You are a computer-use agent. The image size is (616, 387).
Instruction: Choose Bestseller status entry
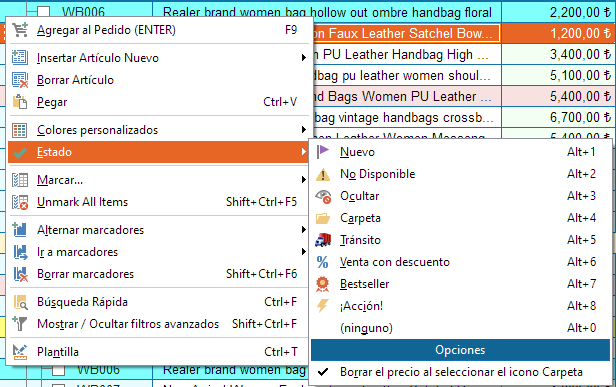tap(460, 284)
